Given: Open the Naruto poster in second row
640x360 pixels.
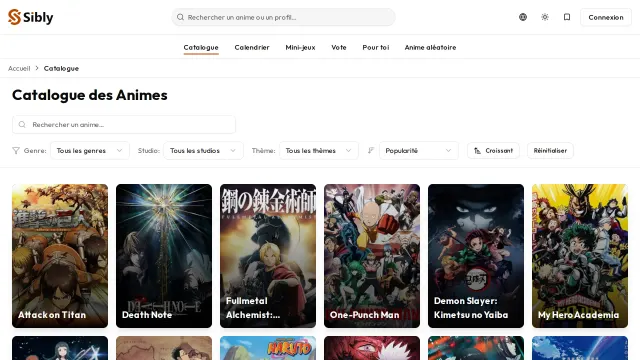Looking at the screenshot, I should (268, 348).
